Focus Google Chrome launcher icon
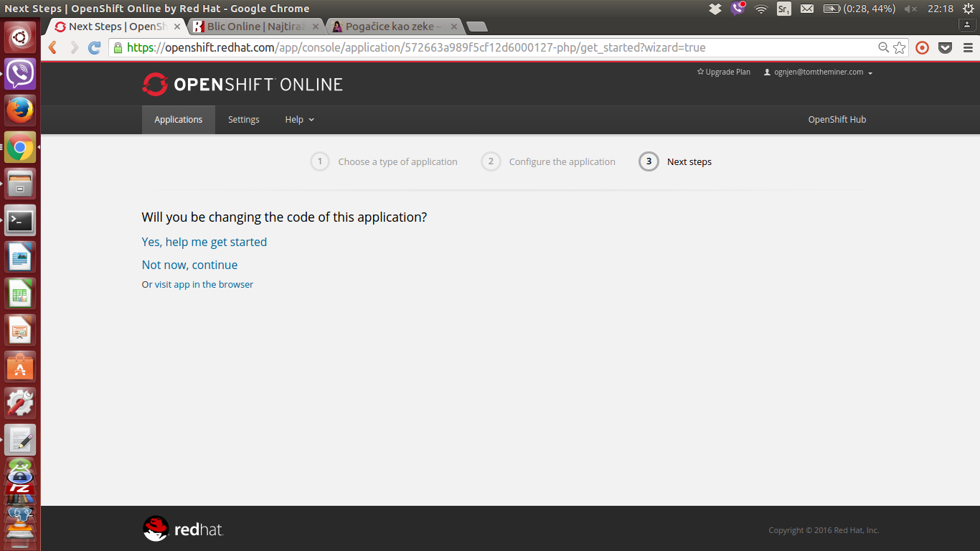Screen dimensions: 980x551 [x=20, y=148]
